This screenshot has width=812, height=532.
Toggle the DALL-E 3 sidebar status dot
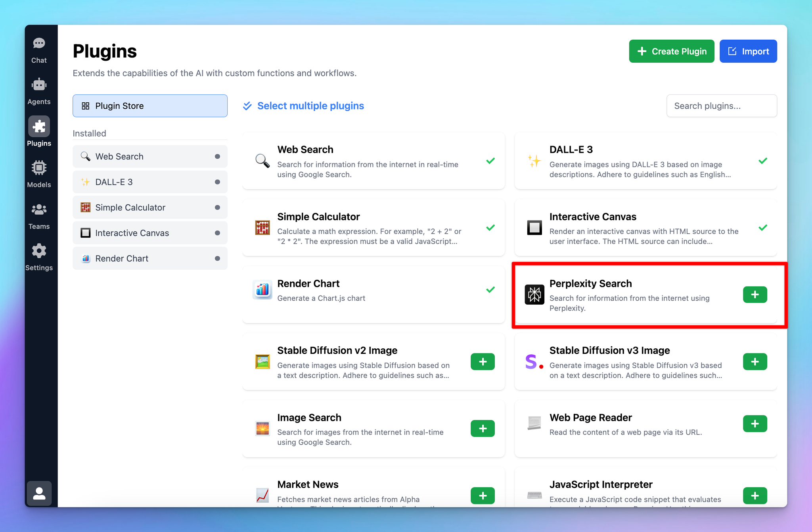tap(217, 182)
